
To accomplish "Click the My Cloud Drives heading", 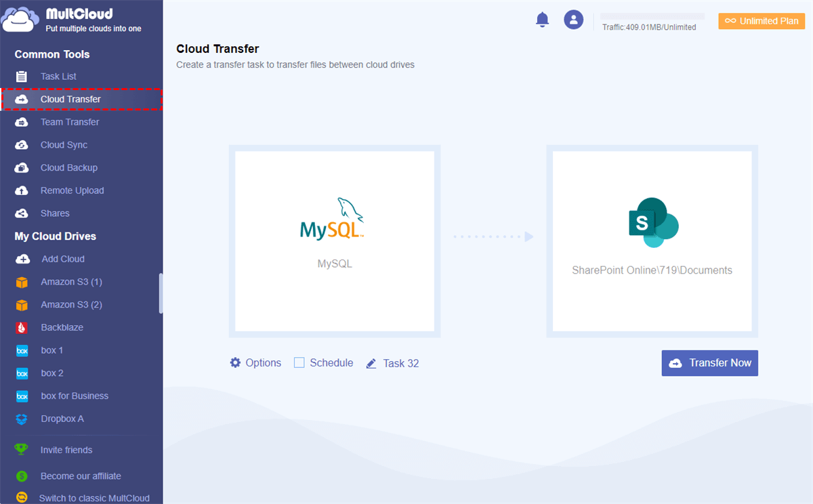I will (x=56, y=236).
